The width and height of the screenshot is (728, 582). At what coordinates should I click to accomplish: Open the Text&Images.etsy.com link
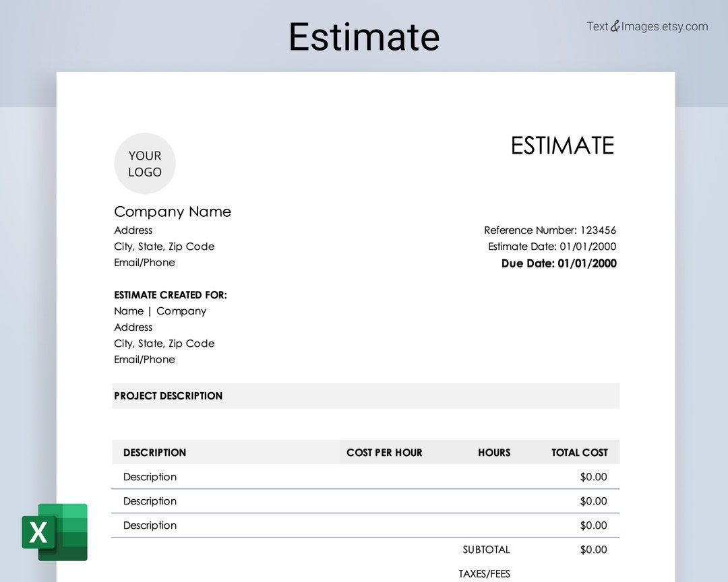click(x=648, y=26)
